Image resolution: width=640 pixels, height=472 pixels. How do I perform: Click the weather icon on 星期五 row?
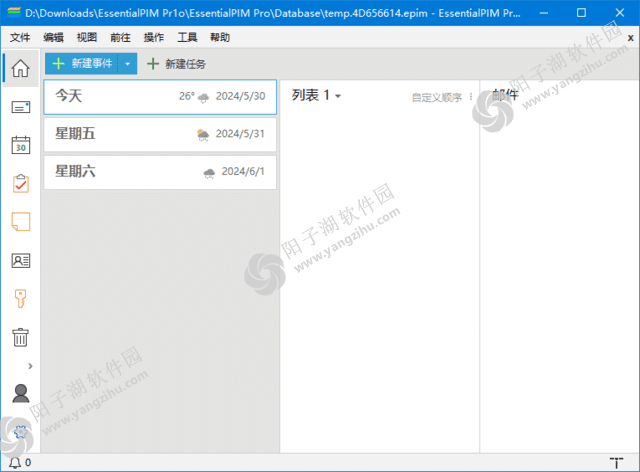click(x=203, y=135)
